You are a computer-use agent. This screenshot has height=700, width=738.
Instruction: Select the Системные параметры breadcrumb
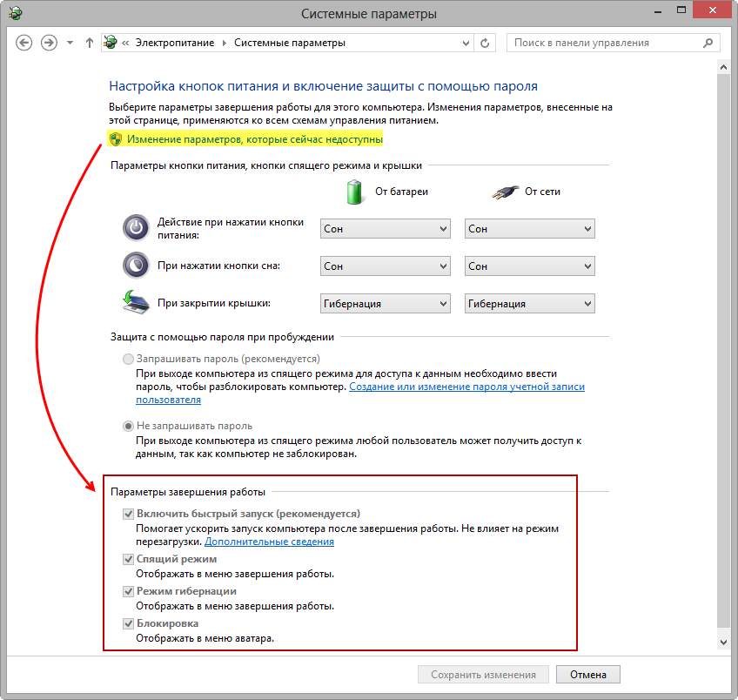coord(290,43)
